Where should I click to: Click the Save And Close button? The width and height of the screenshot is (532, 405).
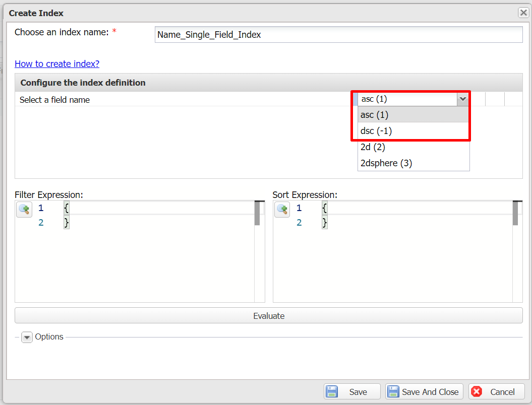(424, 392)
